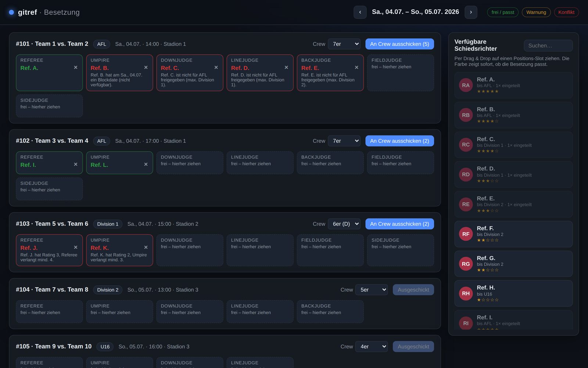Remove Ref. D. from Linejudge slot
This screenshot has height=368, width=588.
coord(286,67)
